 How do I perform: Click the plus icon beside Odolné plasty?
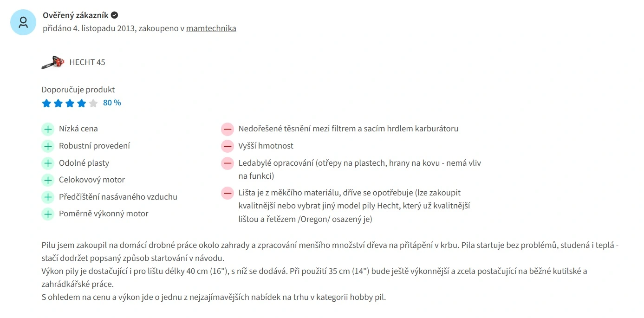coord(48,163)
